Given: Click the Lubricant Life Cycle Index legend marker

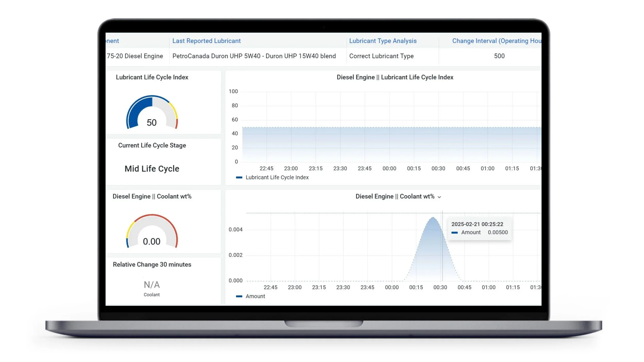Looking at the screenshot, I should tap(239, 177).
